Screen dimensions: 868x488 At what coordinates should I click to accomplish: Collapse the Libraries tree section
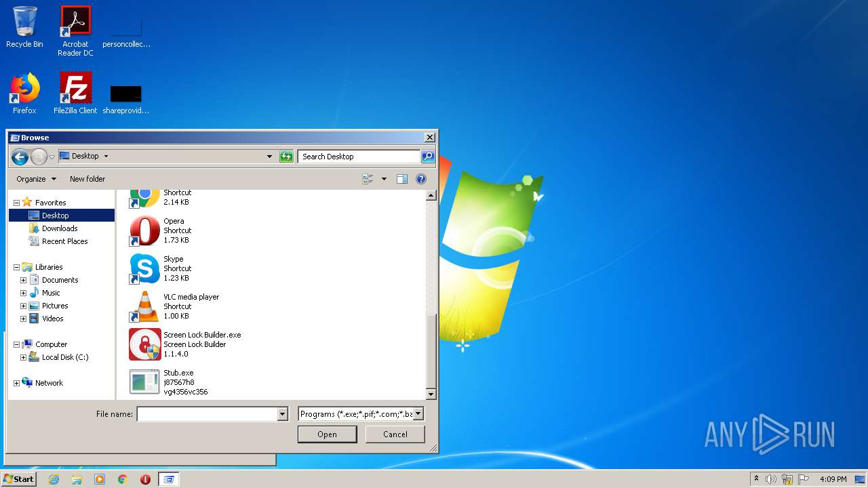click(x=16, y=267)
